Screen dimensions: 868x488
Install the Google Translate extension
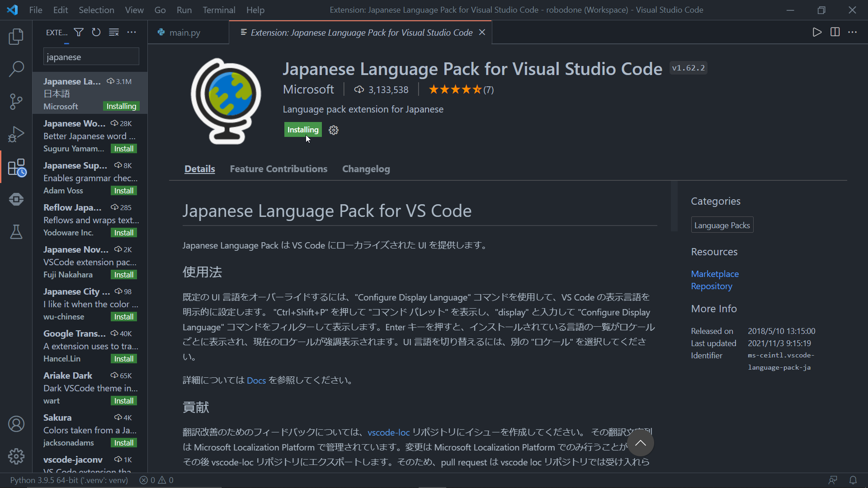click(123, 358)
